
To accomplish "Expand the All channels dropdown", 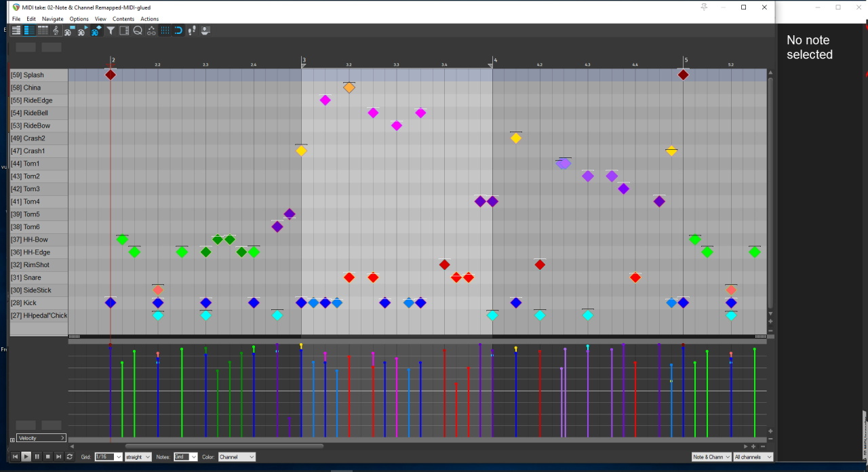I will click(753, 457).
